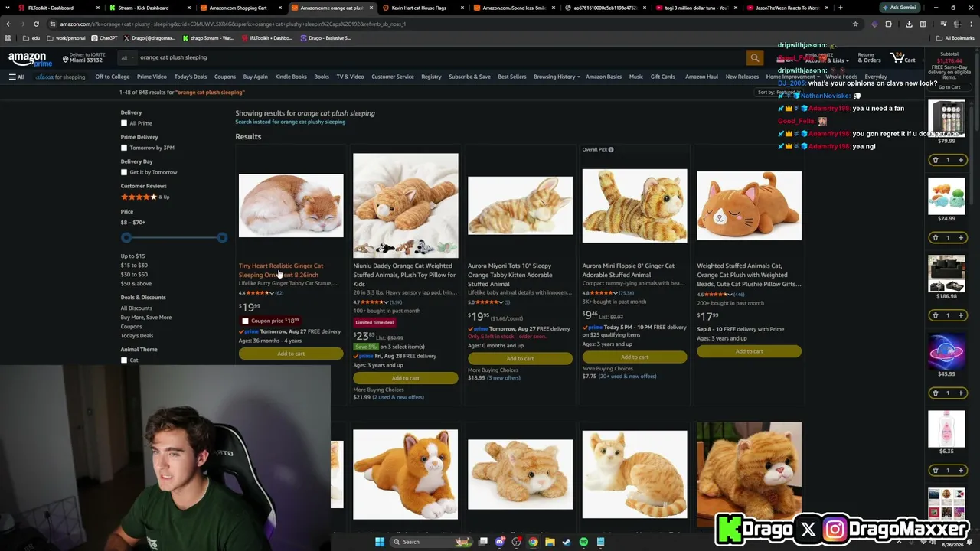This screenshot has width=980, height=551.
Task: Open the Chrome apps grid shortcut
Action: click(x=8, y=37)
